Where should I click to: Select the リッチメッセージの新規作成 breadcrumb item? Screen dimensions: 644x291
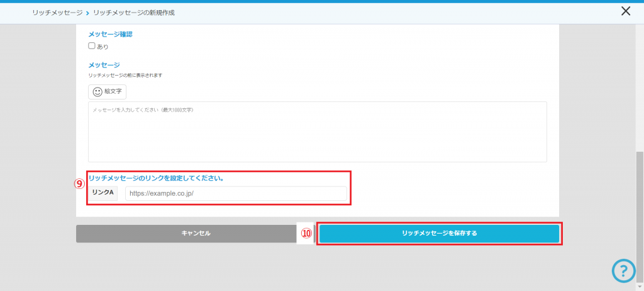pos(133,13)
